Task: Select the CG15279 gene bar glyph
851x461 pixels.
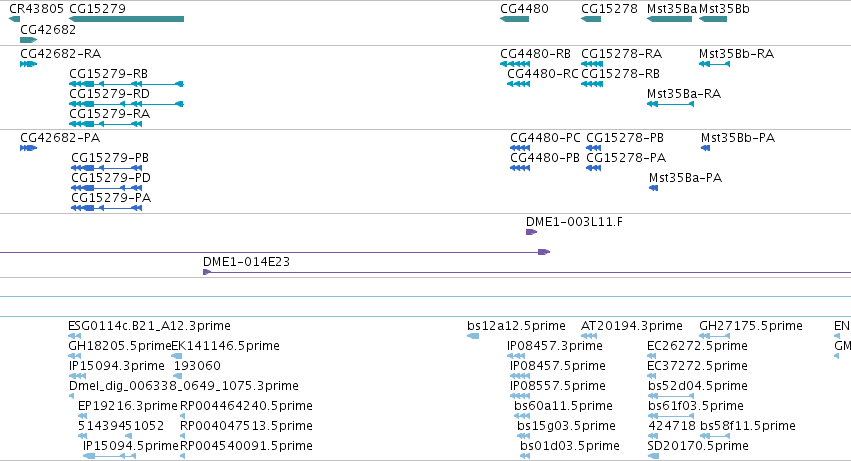Action: [126, 19]
